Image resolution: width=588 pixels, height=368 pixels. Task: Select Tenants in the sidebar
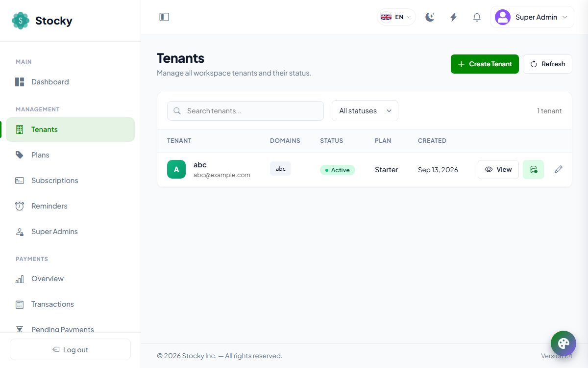click(71, 130)
